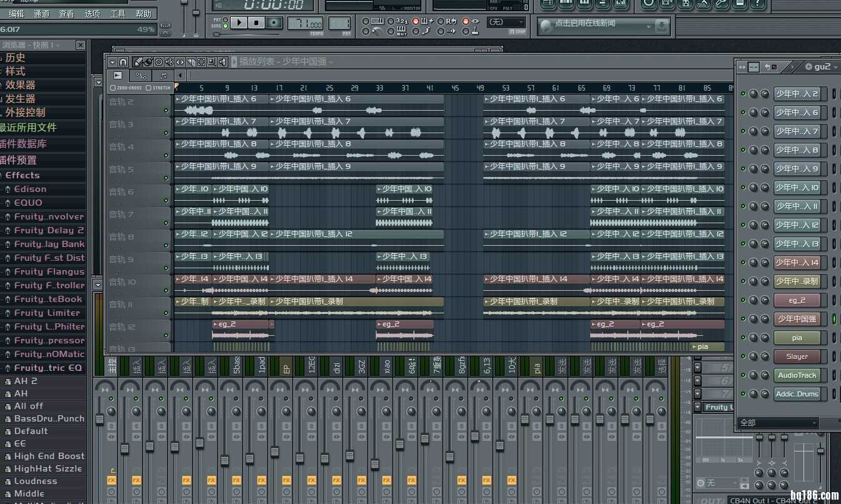Select PAT mode radio button
The image size is (841, 504).
tap(226, 19)
